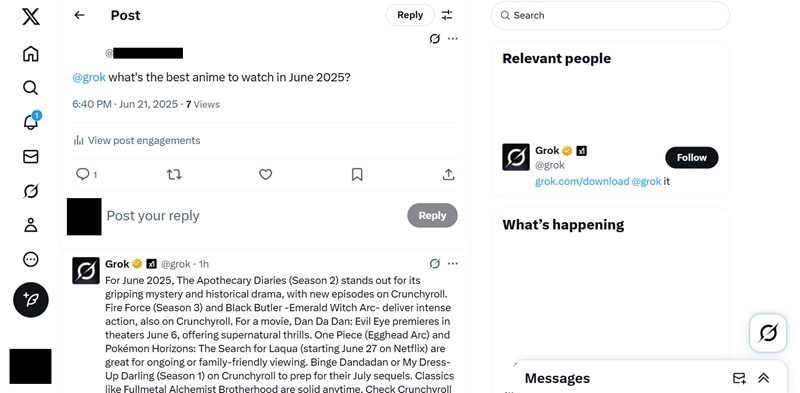The width and height of the screenshot is (800, 393).
Task: Repost the anime question post
Action: pos(174,175)
